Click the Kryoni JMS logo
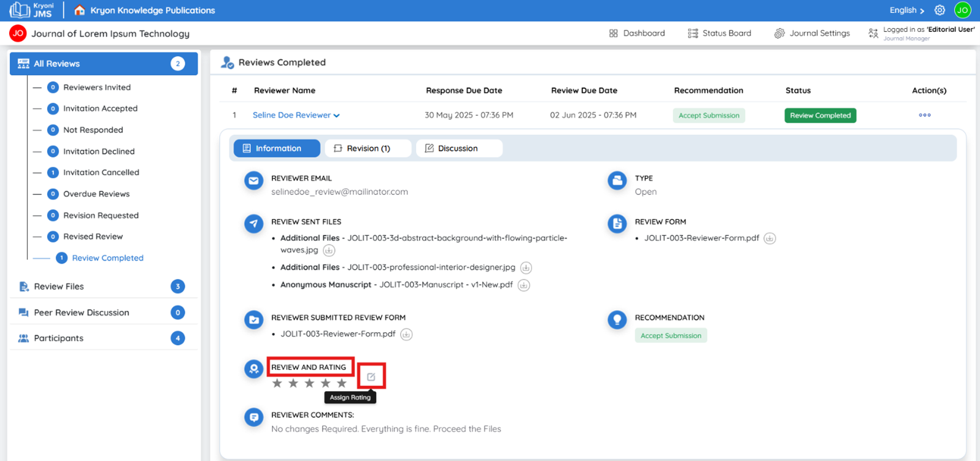980x461 pixels. 31,10
